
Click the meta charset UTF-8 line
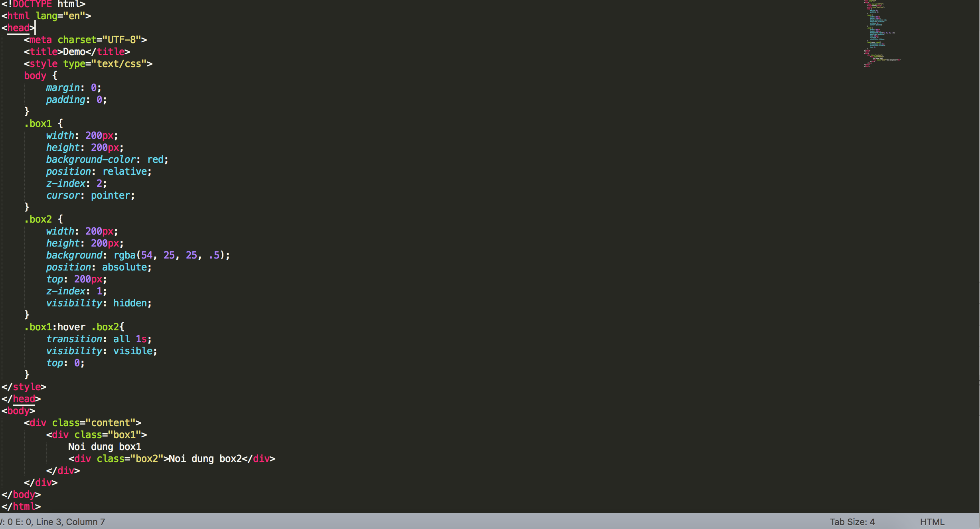pos(85,40)
